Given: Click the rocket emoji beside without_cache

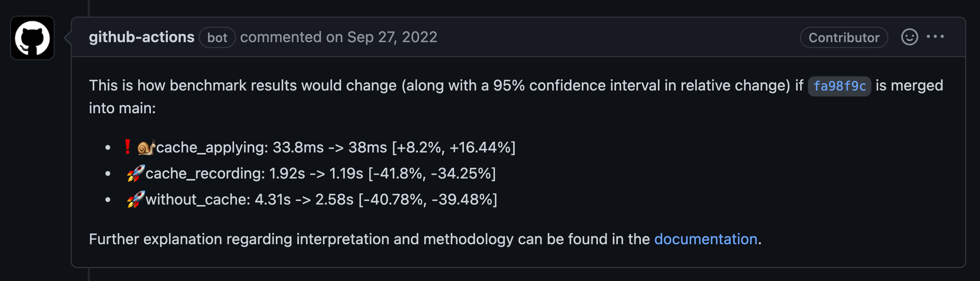Looking at the screenshot, I should coord(136,200).
